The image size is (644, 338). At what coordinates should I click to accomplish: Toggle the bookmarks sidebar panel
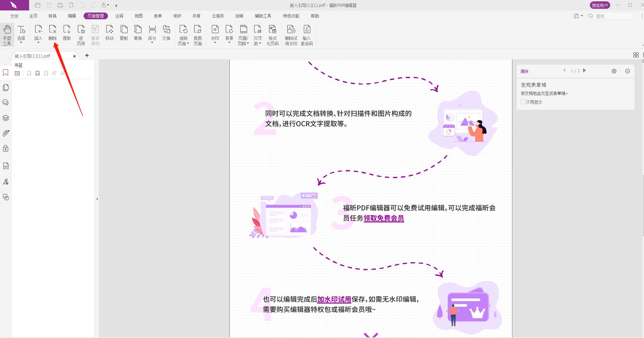point(5,72)
